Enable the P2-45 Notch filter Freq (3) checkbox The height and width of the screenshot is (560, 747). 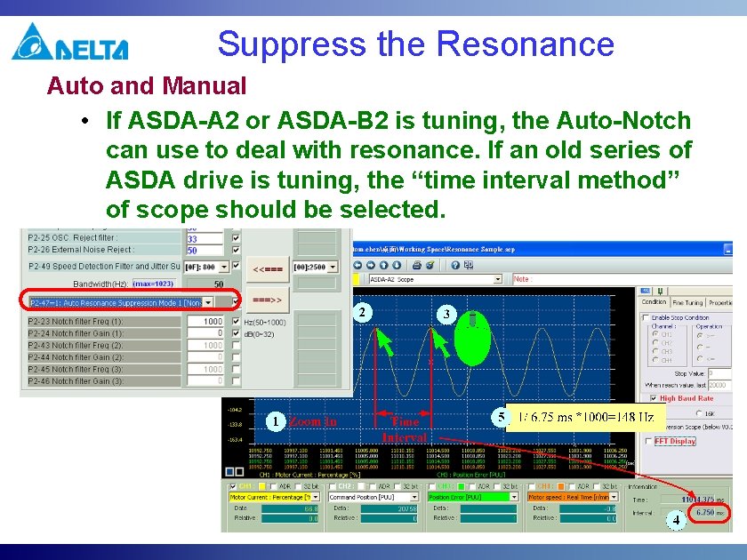coord(236,369)
